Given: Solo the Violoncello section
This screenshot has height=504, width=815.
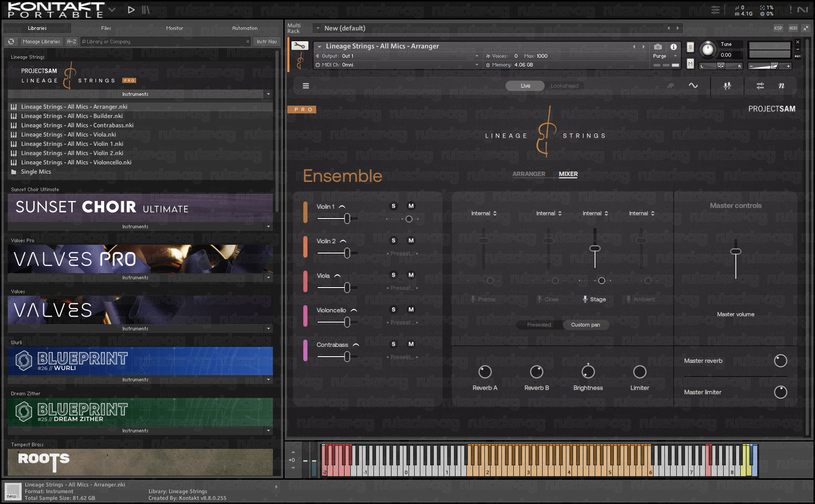Looking at the screenshot, I should point(394,310).
